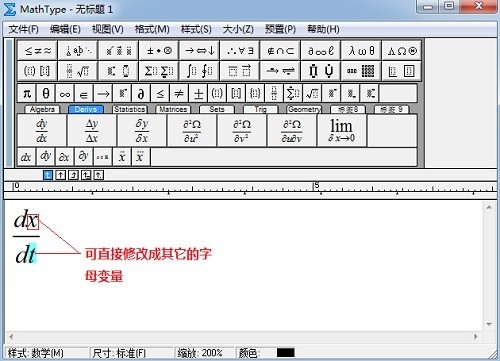Open the 编辑(E) menu
The image size is (500, 361).
(x=65, y=29)
